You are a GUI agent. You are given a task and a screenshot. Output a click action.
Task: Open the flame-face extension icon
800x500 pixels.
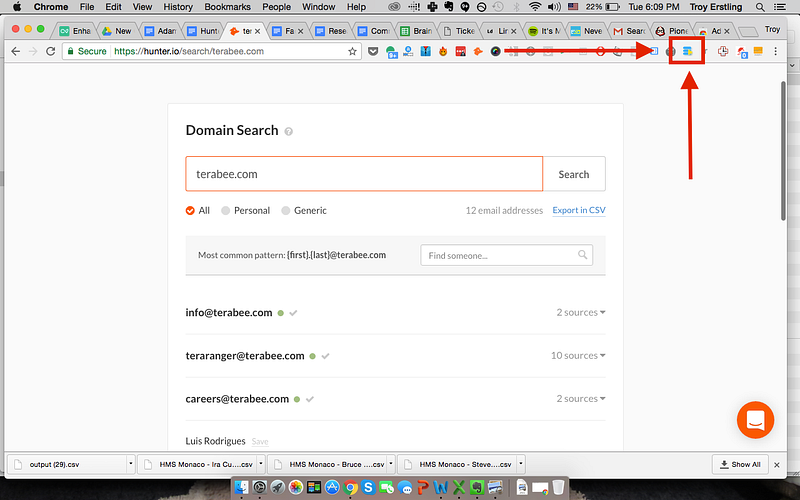click(443, 51)
